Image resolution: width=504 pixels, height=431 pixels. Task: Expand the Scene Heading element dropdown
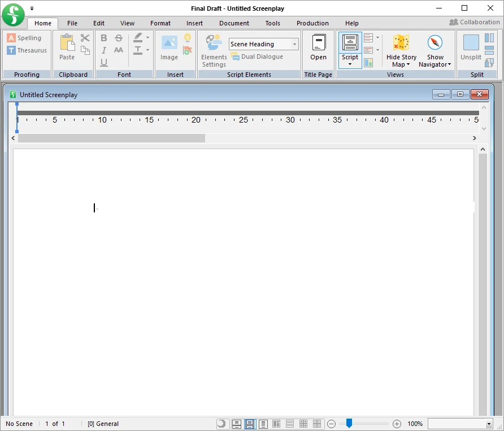[294, 44]
